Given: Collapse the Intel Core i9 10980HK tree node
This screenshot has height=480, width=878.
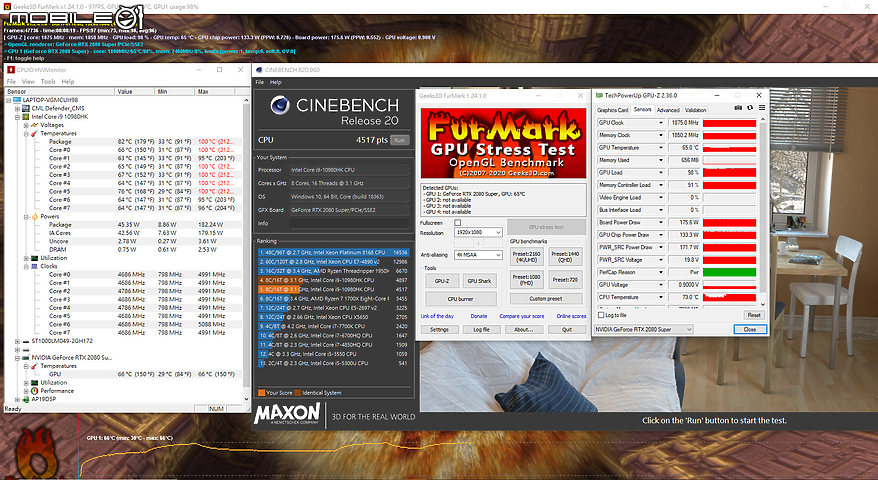Looking at the screenshot, I should point(17,117).
